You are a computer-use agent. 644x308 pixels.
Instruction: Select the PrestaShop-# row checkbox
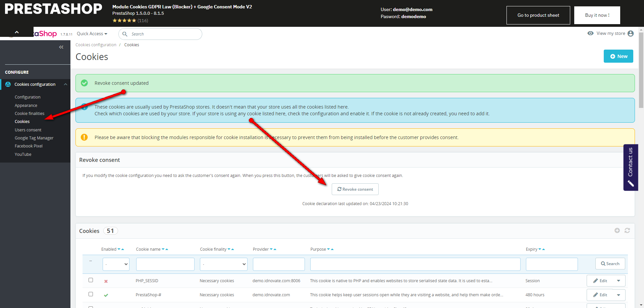point(91,294)
